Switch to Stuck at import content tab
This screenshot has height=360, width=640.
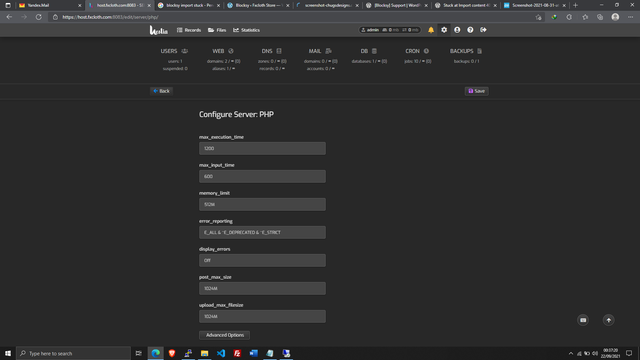[x=467, y=5]
